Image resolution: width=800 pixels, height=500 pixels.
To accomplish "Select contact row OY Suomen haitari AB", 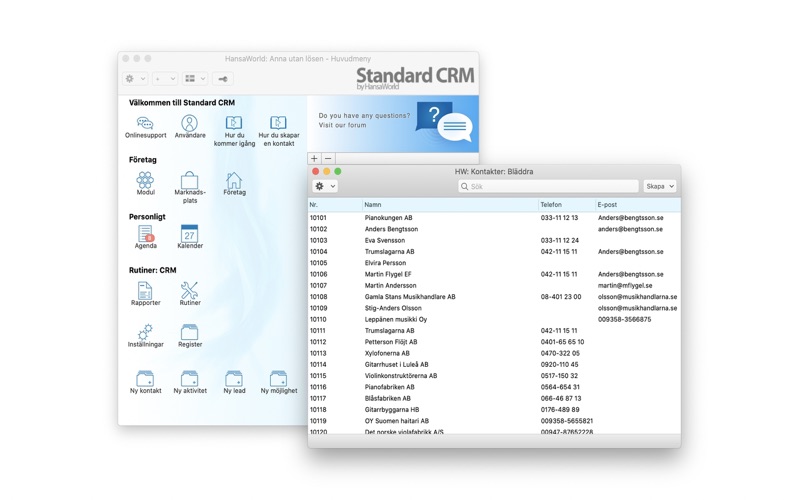I will (494, 421).
